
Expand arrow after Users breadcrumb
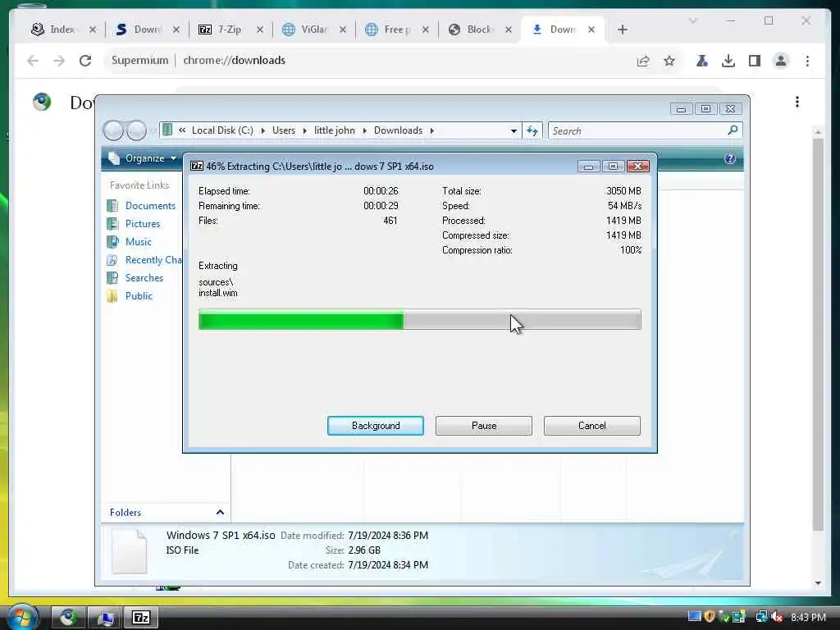305,130
